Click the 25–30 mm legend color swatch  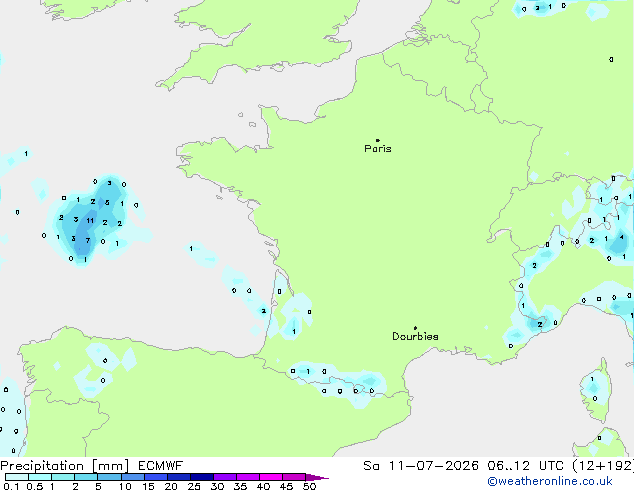201,477
